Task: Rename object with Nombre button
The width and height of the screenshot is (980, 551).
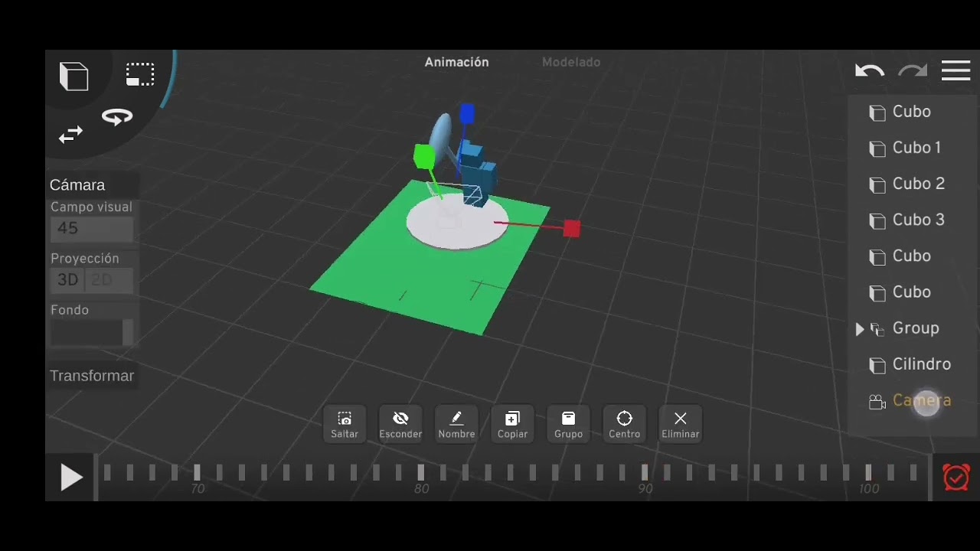Action: [x=456, y=424]
